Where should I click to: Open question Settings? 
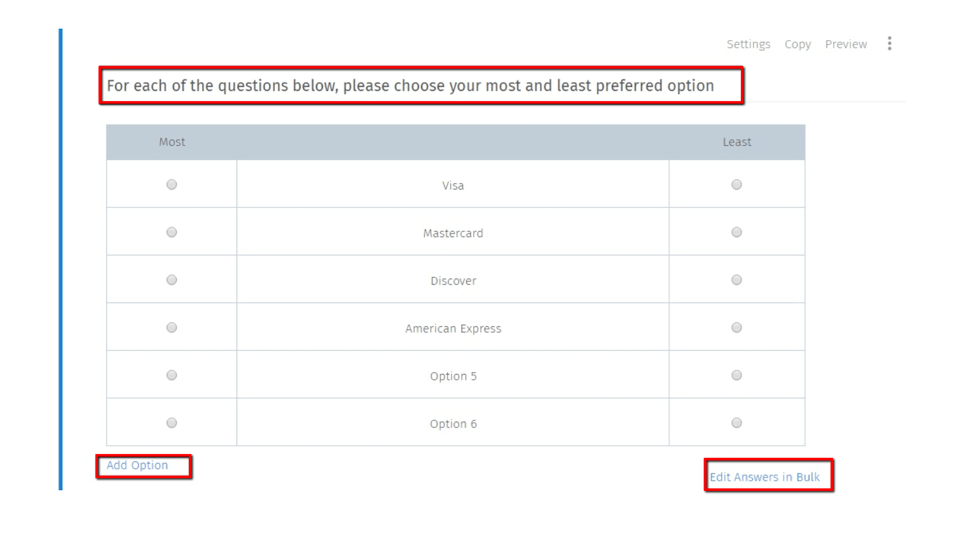pyautogui.click(x=748, y=44)
